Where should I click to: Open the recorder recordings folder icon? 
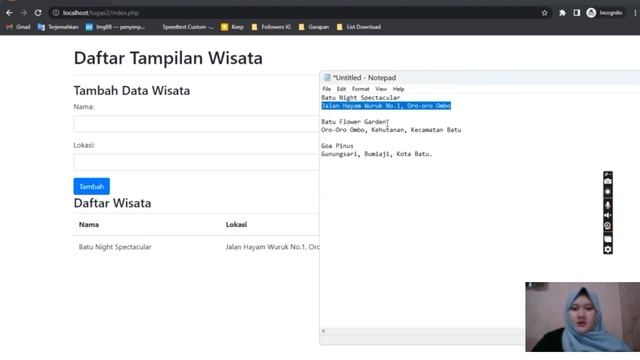pyautogui.click(x=608, y=239)
